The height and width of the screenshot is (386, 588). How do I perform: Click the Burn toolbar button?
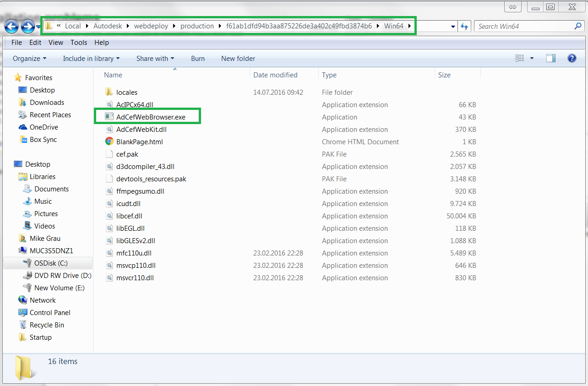tap(197, 58)
